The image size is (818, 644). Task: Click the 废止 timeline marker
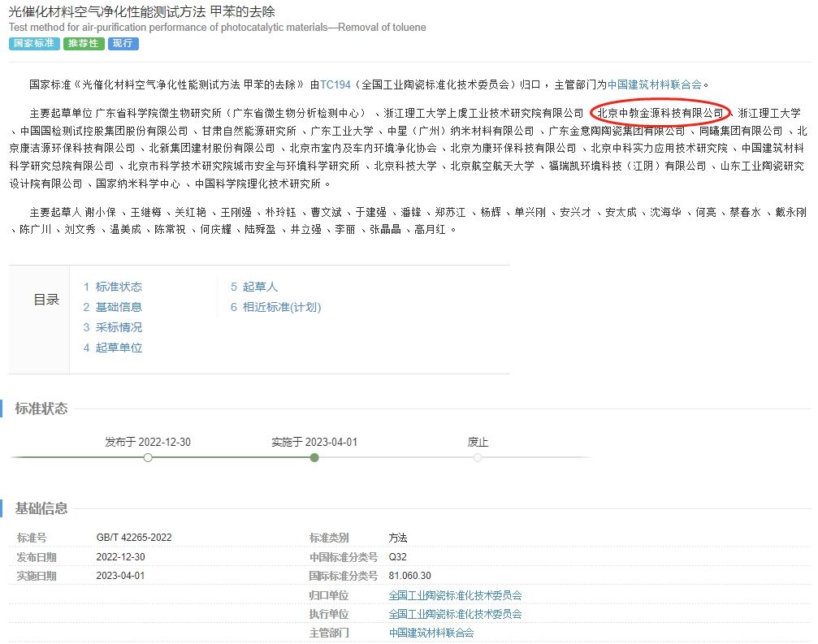478,458
